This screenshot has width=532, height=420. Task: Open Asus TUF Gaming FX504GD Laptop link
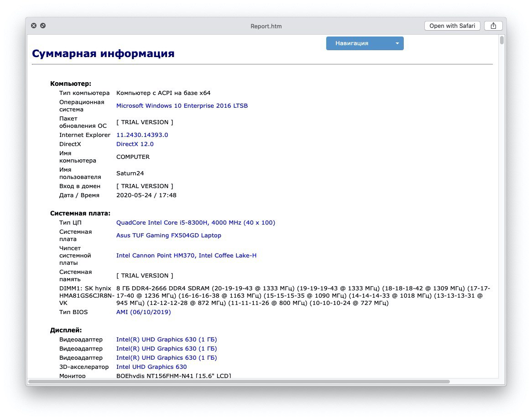click(x=169, y=235)
